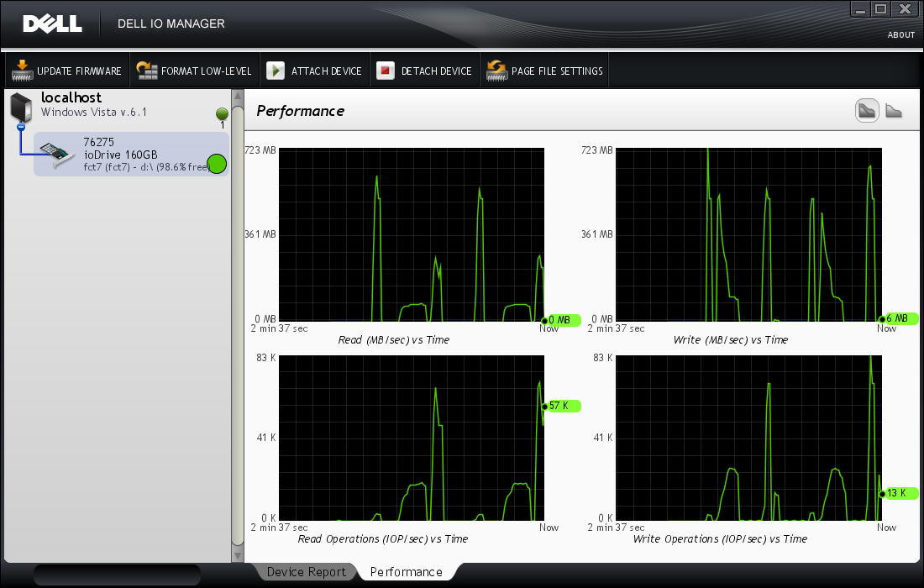Click the Format Low-Level icon

(x=147, y=71)
